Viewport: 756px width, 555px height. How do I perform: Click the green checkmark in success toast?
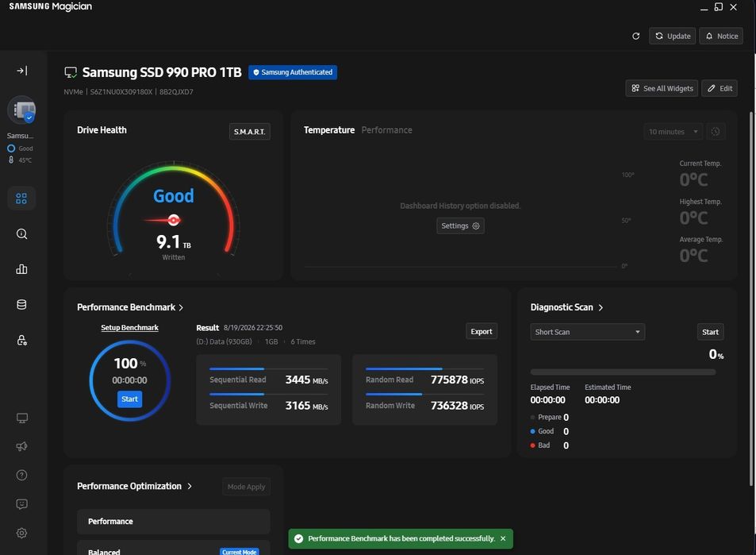(298, 538)
